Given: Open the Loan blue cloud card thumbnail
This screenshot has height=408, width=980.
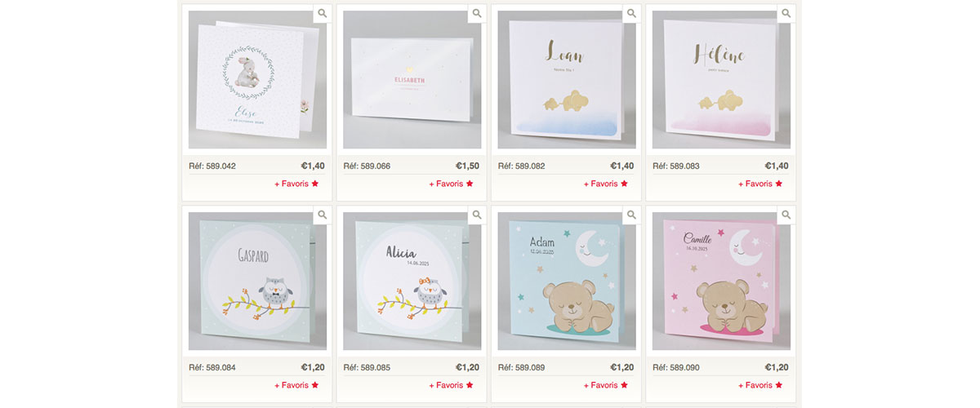Looking at the screenshot, I should (567, 79).
